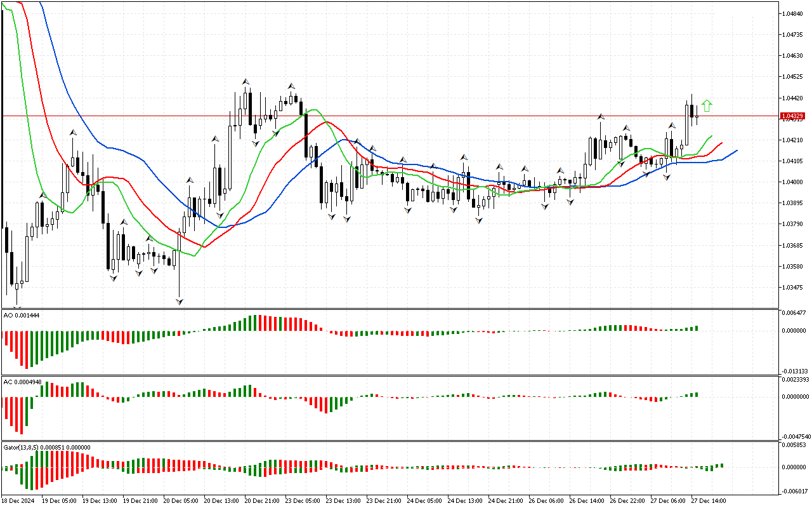The width and height of the screenshot is (812, 508).
Task: Click the 24 Dec 21:00 time label
Action: pos(506,501)
